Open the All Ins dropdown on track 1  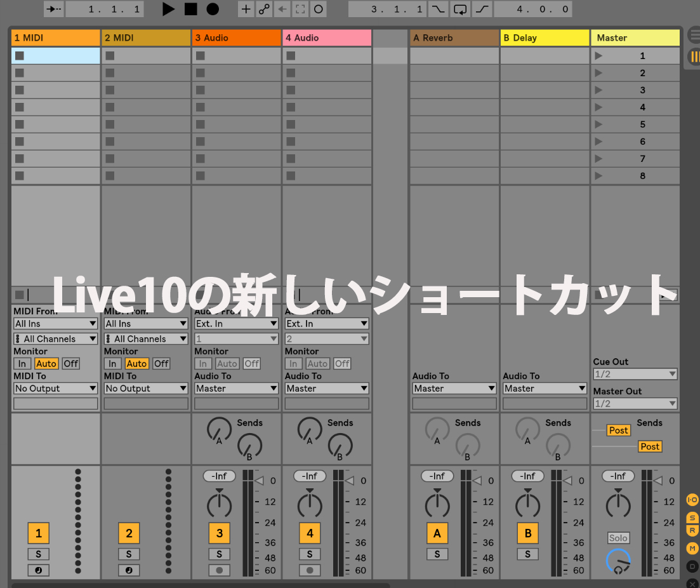[x=55, y=324]
